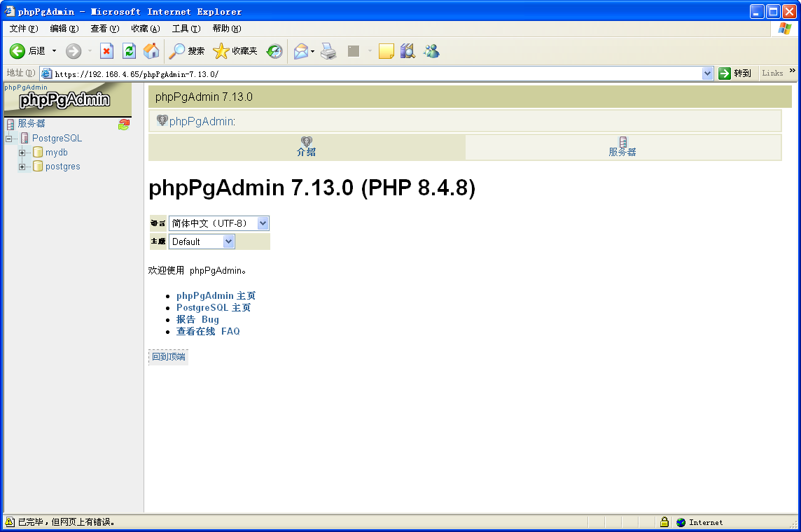Image resolution: width=801 pixels, height=532 pixels.
Task: Open the theme dropdown showing Default
Action: tap(201, 241)
